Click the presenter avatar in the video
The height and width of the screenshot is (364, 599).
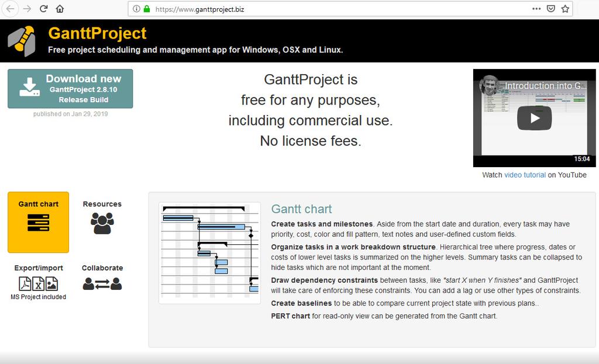(489, 85)
